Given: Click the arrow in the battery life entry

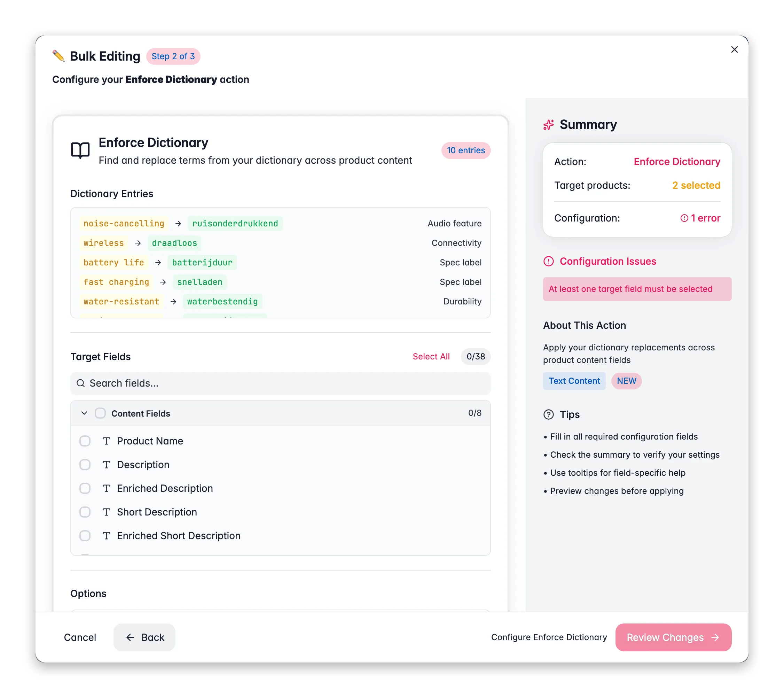Looking at the screenshot, I should (158, 263).
